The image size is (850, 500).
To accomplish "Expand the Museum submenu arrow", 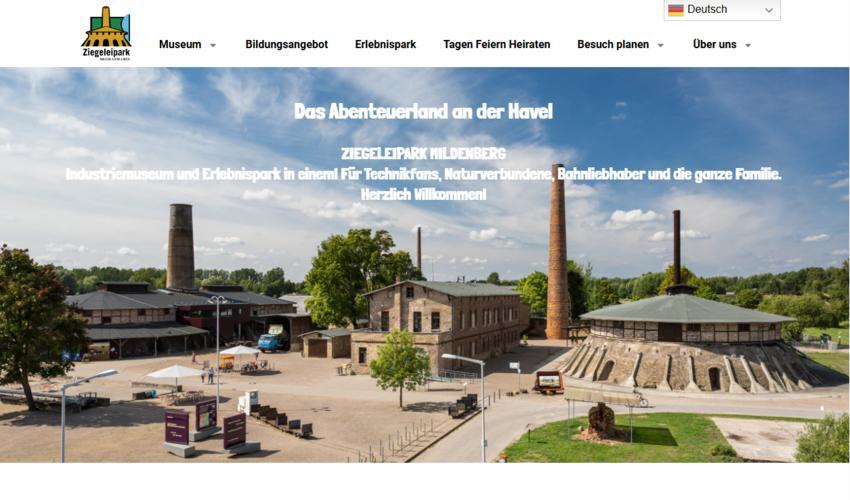I will coord(213,45).
